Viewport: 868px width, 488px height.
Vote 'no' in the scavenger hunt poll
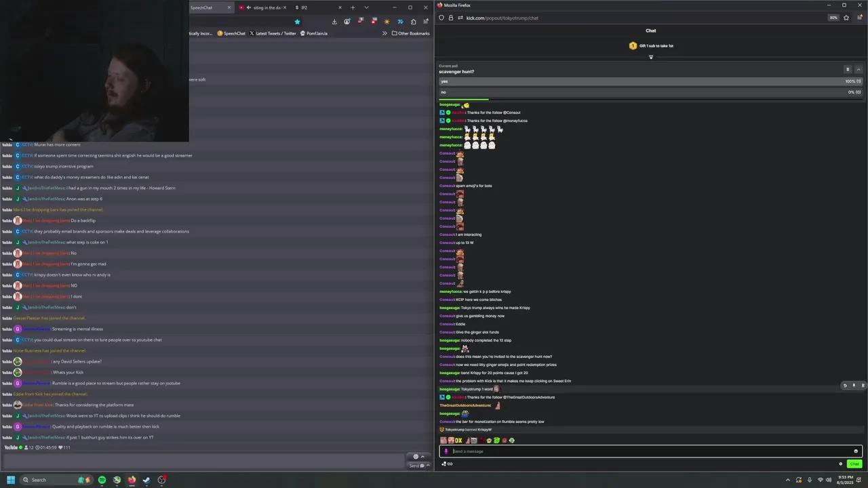tap(650, 92)
